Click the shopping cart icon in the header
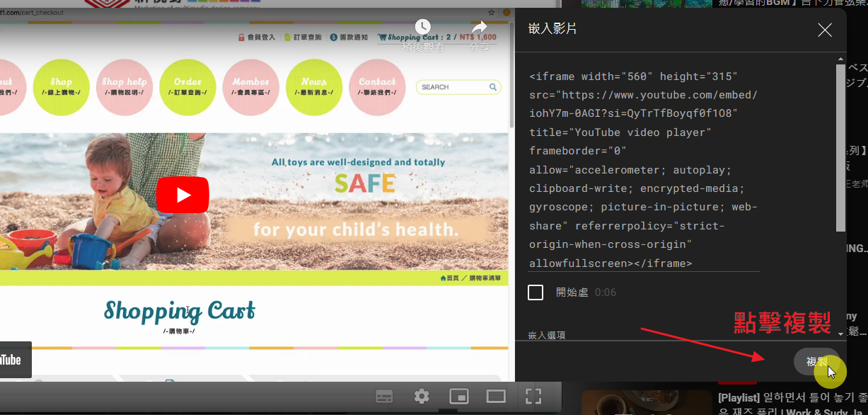The width and height of the screenshot is (868, 415). [x=383, y=38]
